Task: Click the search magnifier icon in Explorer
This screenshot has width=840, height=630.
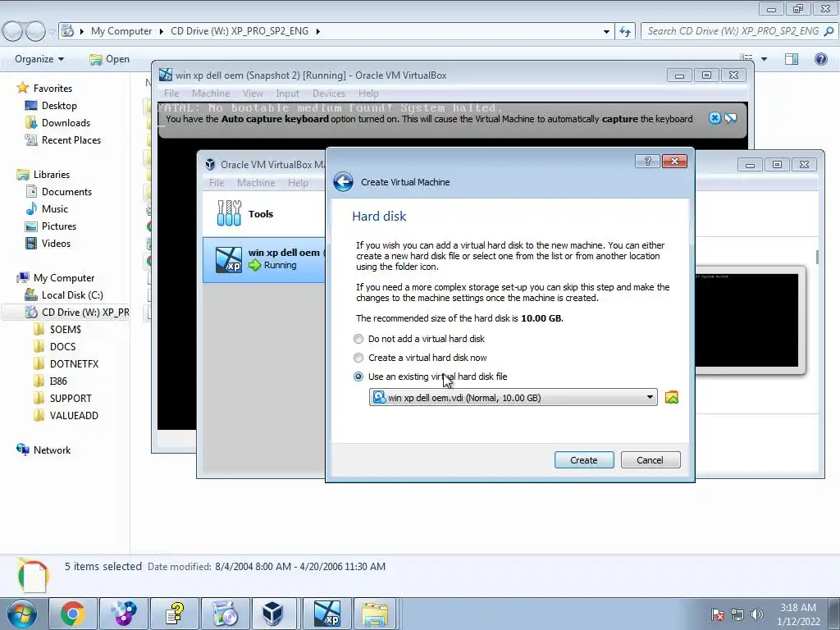Action: [829, 31]
